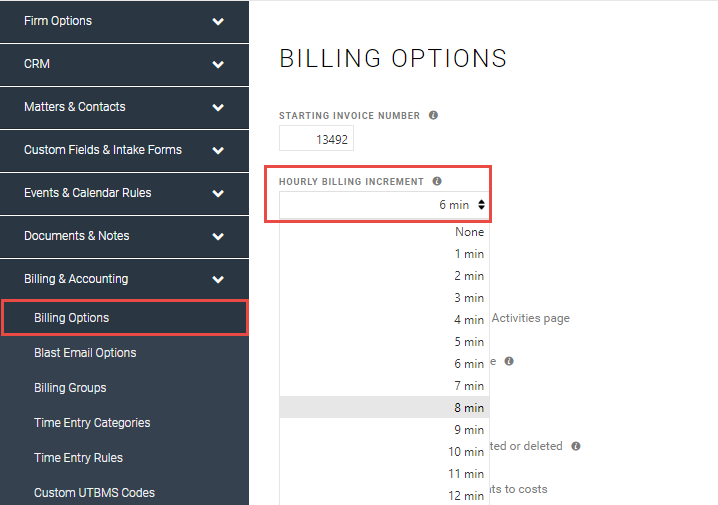Collapse Billing & Accounting section
Viewport: 718px width, 505px height.
coord(218,279)
